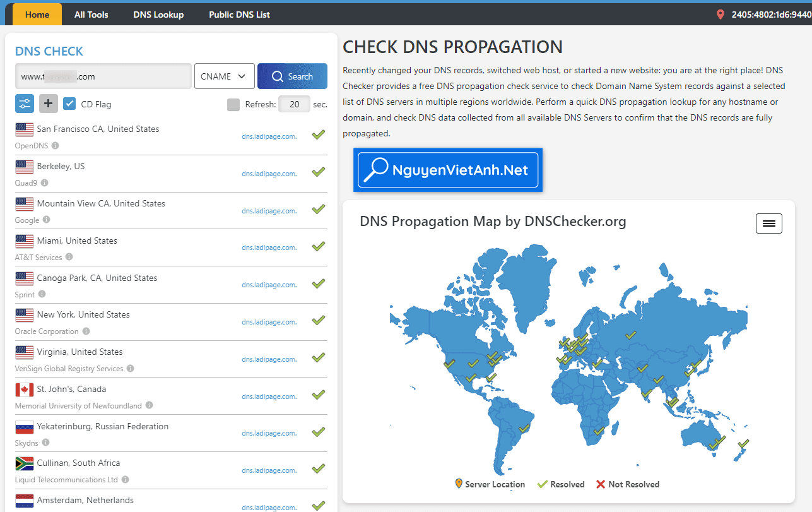Uncheck the CD Flag checkbox
This screenshot has height=512, width=812.
(70, 104)
